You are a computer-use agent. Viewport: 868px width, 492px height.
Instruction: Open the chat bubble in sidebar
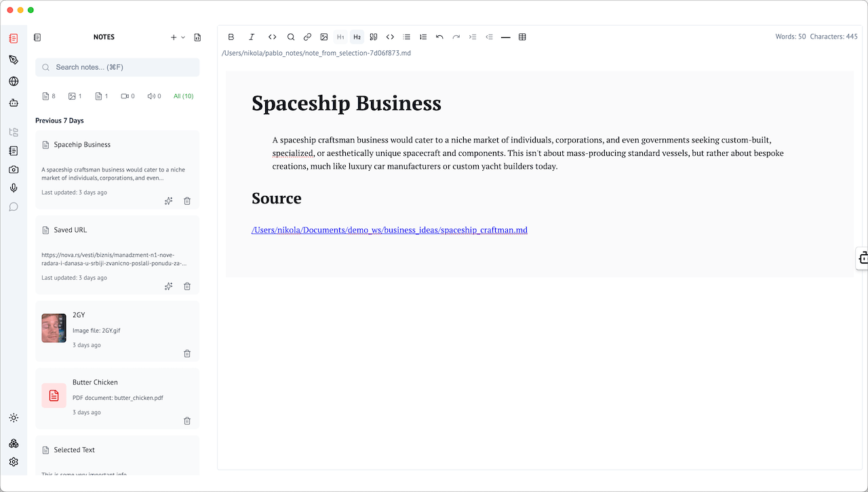click(14, 207)
